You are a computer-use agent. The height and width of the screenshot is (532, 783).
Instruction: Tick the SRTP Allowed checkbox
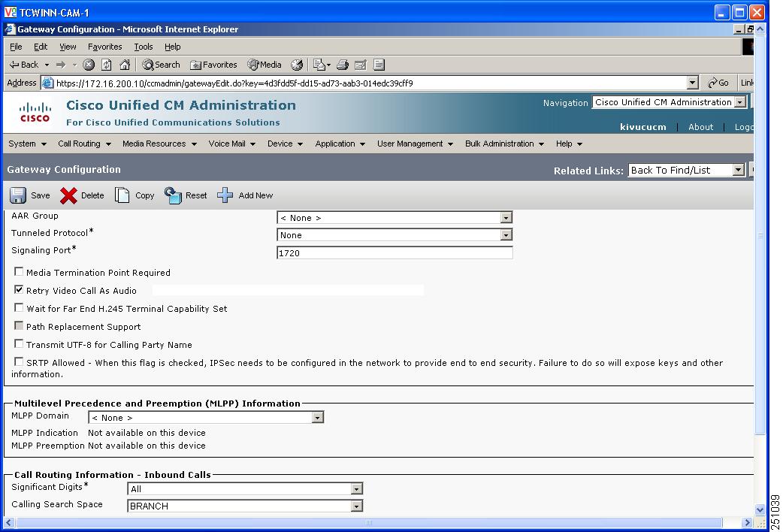pos(19,361)
